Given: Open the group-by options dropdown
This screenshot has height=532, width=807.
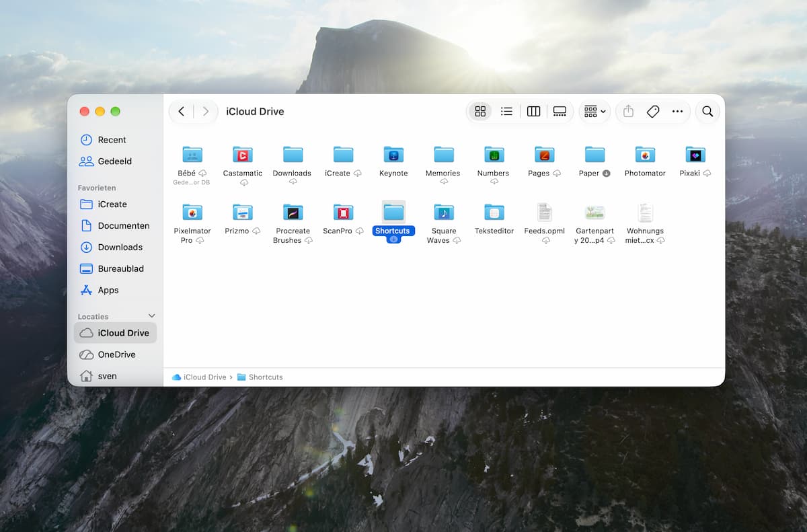Looking at the screenshot, I should (x=594, y=112).
